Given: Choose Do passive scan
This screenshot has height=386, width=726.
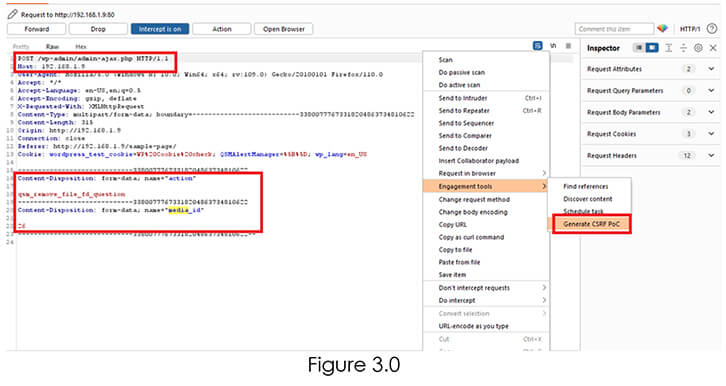Looking at the screenshot, I should click(x=486, y=72).
